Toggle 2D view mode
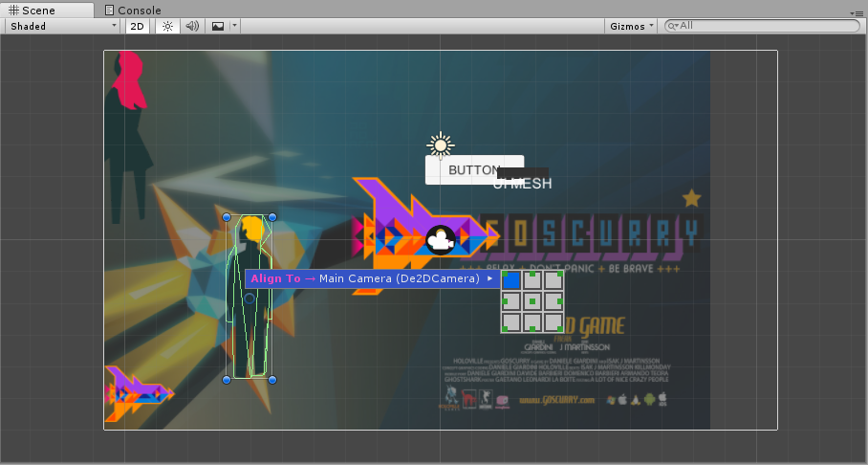 click(x=138, y=26)
